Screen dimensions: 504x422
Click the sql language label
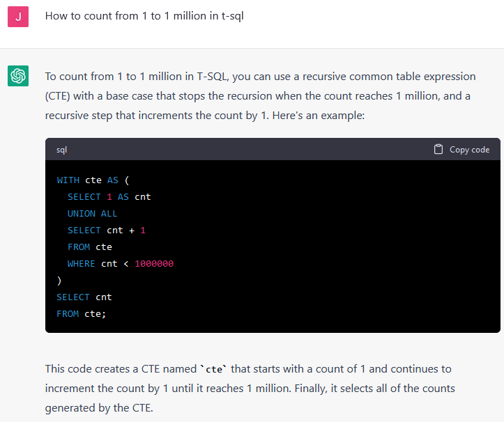[x=61, y=150]
